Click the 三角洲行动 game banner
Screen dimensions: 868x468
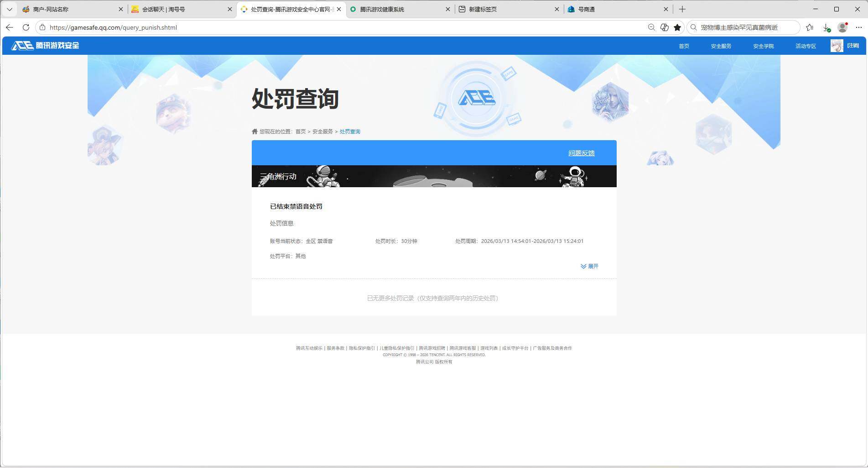[434, 176]
